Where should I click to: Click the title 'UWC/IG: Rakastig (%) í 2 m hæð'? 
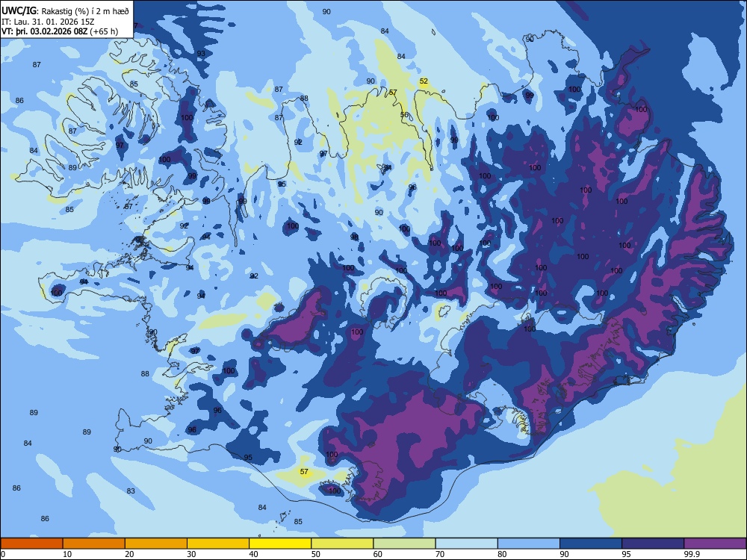65,11
